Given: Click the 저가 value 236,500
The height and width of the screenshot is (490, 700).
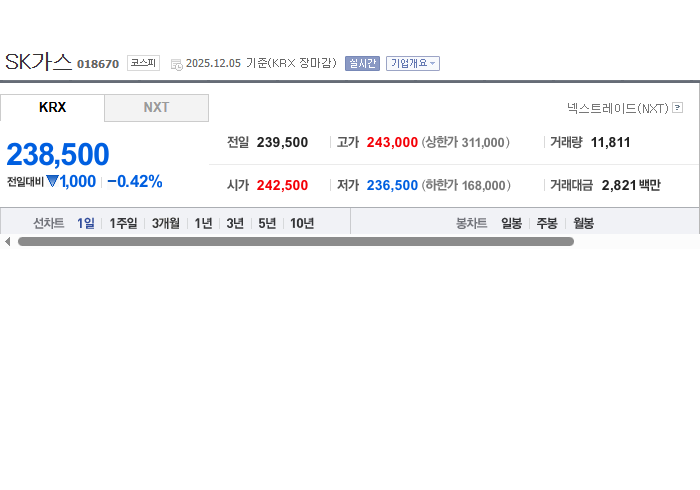Looking at the screenshot, I should point(392,185).
